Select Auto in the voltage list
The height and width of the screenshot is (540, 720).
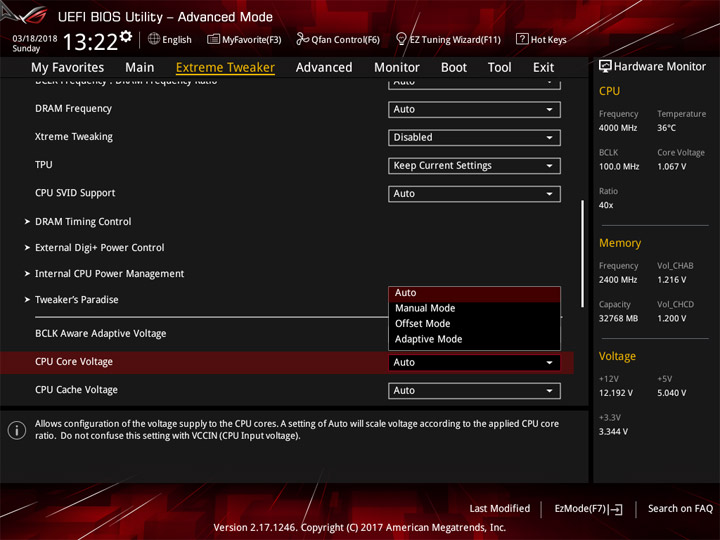pyautogui.click(x=474, y=293)
